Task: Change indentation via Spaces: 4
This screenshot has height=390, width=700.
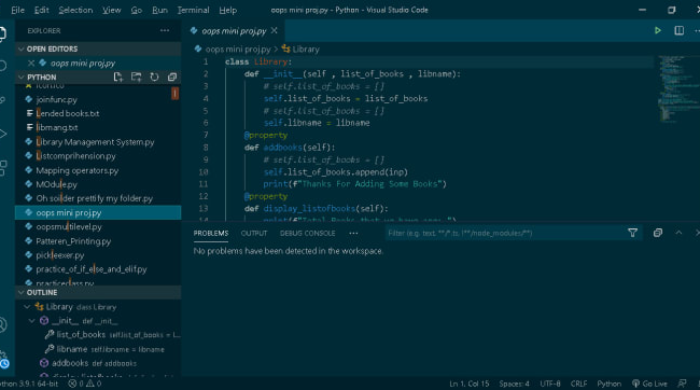Action: click(x=514, y=383)
